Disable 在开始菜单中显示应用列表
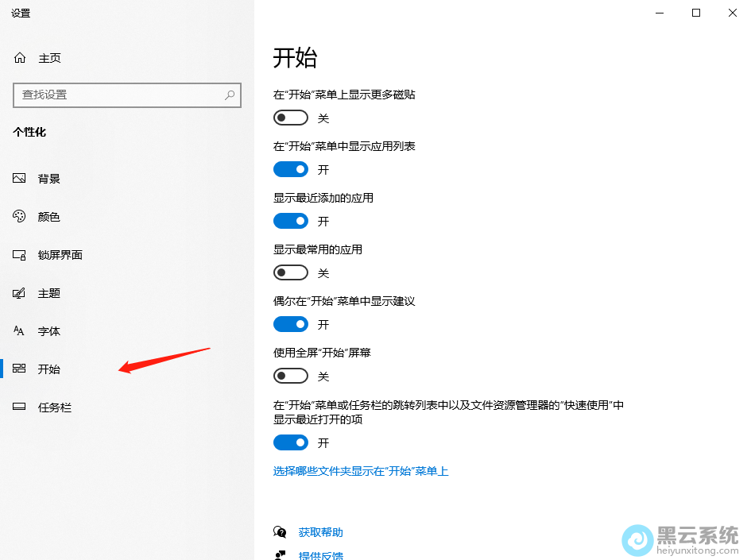 coord(290,168)
